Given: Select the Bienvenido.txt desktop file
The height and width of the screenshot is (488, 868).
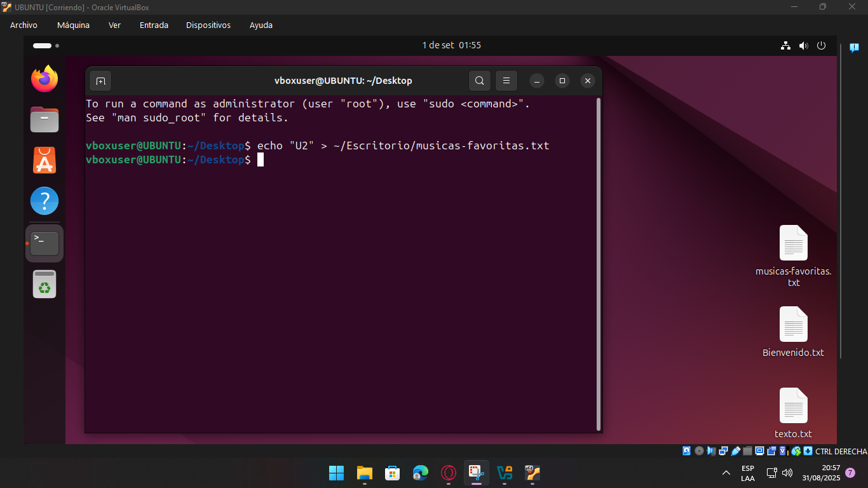Looking at the screenshot, I should pos(794,332).
